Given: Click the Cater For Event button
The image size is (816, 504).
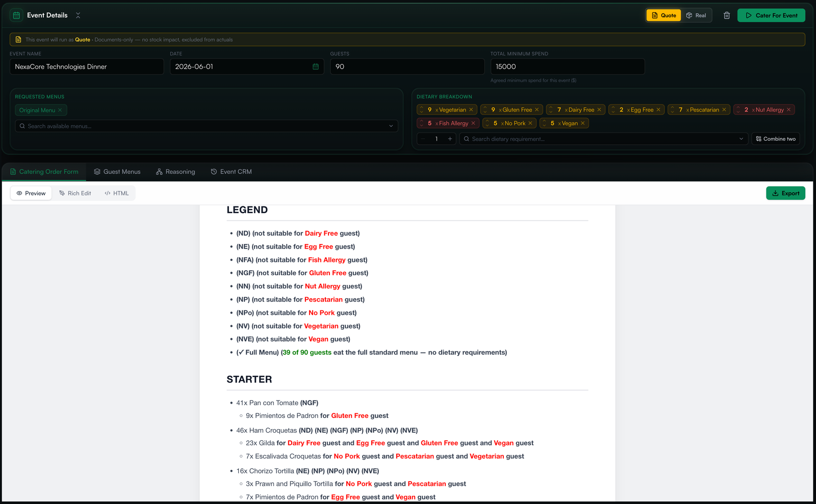Looking at the screenshot, I should pyautogui.click(x=771, y=15).
